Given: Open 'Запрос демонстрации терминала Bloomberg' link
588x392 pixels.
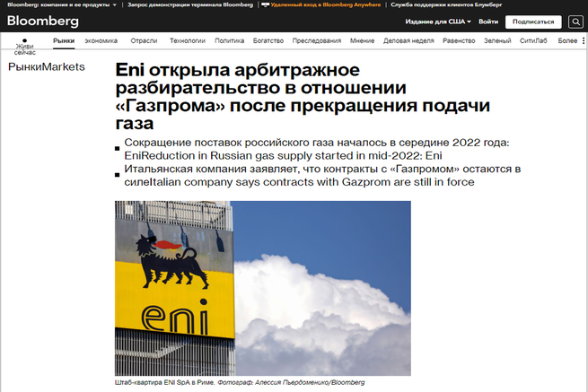Looking at the screenshot, I should (190, 4).
